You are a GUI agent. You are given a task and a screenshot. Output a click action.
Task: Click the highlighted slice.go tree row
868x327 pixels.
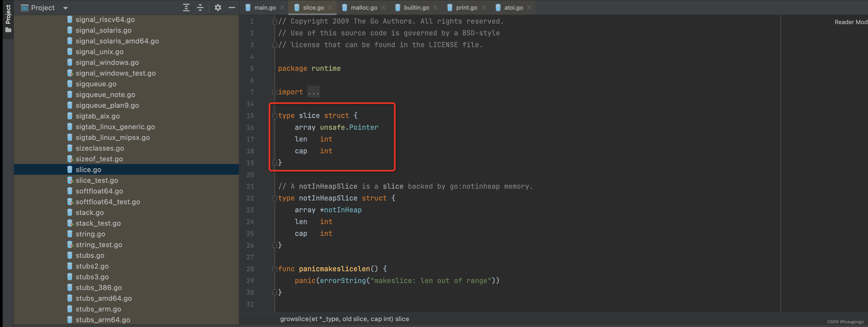[x=126, y=170]
